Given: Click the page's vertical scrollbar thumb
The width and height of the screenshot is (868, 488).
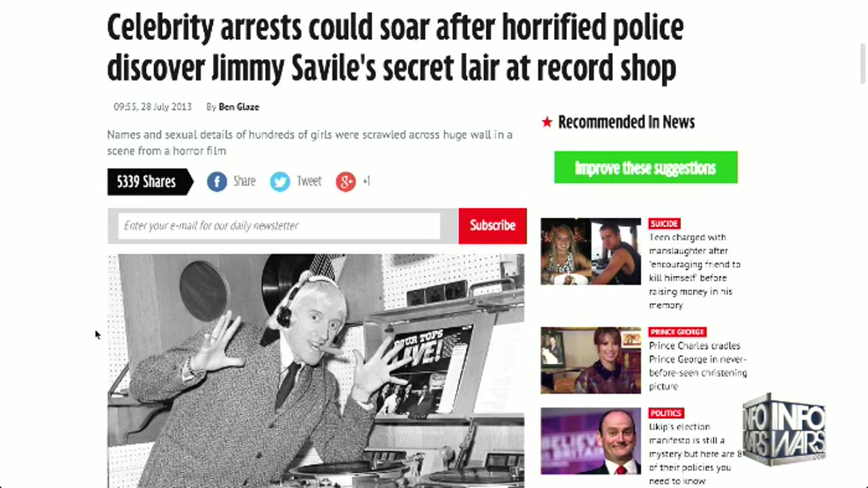Looking at the screenshot, I should pyautogui.click(x=863, y=66).
